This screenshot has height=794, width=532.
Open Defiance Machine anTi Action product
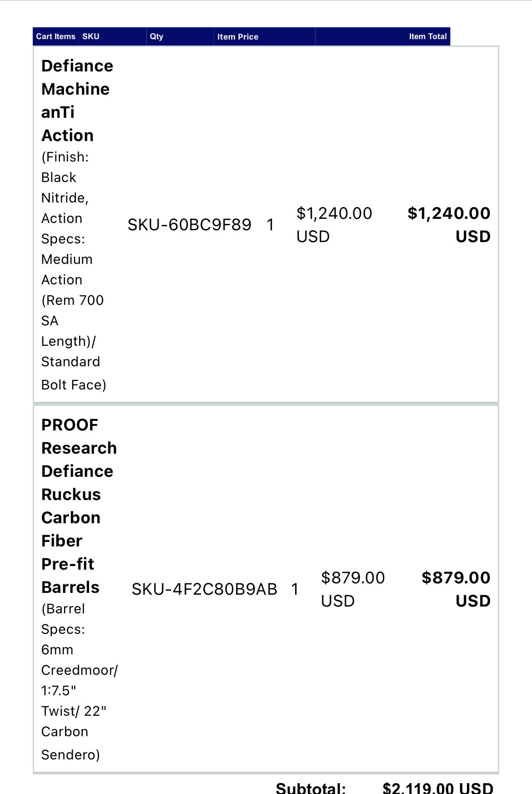click(77, 101)
